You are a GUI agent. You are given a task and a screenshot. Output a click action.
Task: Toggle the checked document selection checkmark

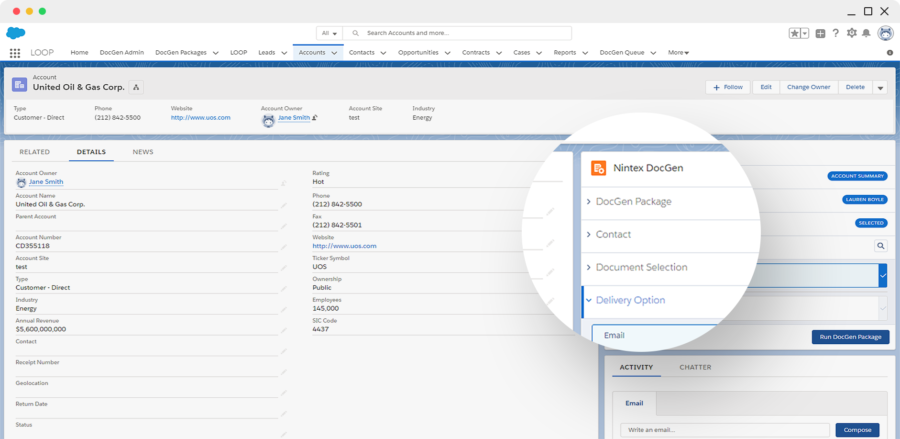[883, 275]
